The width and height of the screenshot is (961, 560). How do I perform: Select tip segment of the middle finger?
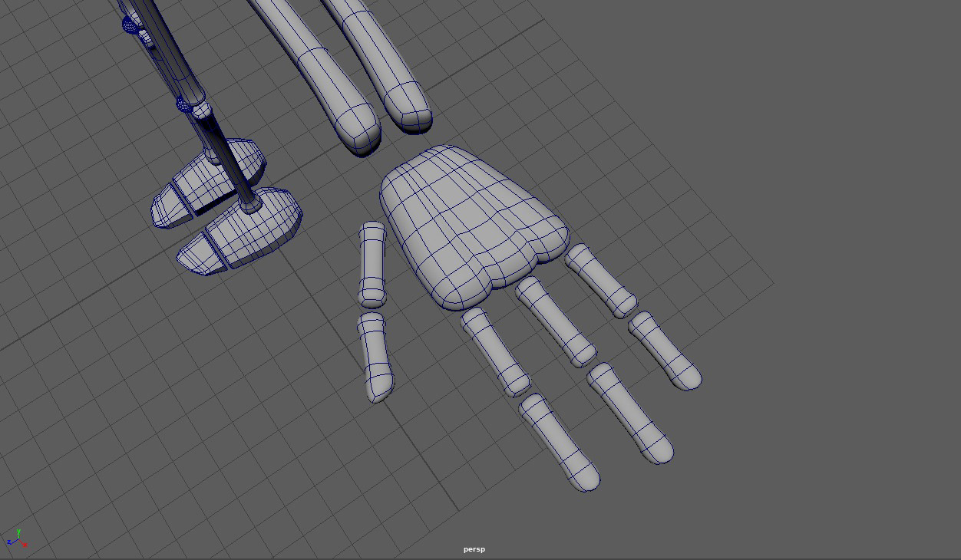click(x=630, y=413)
